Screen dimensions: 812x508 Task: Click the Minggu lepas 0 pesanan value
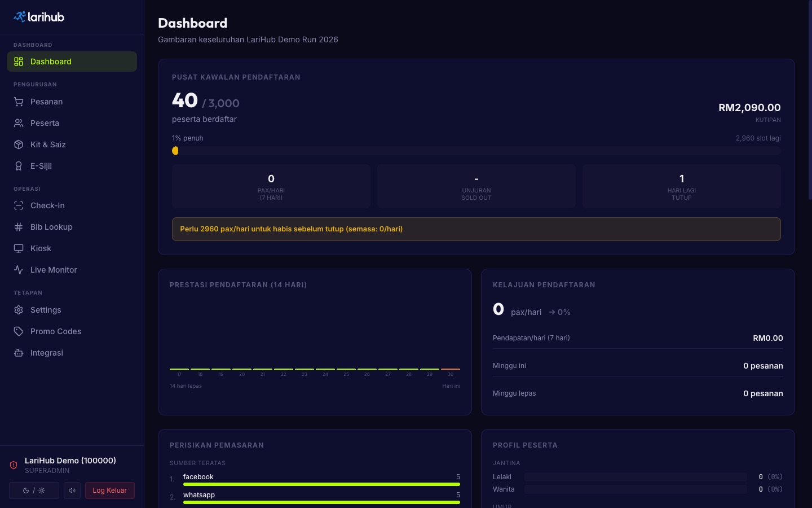click(763, 393)
